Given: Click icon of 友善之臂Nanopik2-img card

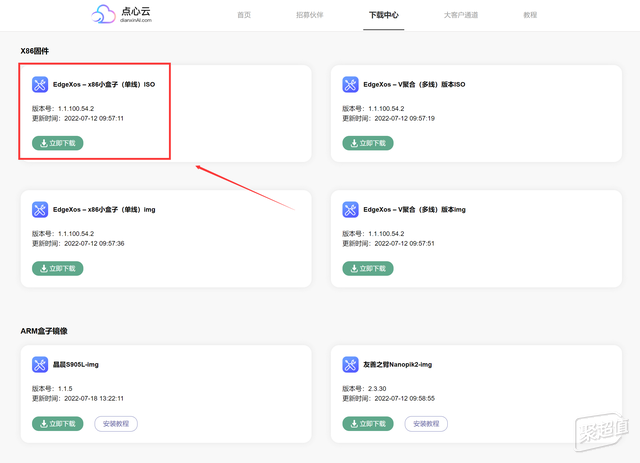Looking at the screenshot, I should click(x=350, y=365).
